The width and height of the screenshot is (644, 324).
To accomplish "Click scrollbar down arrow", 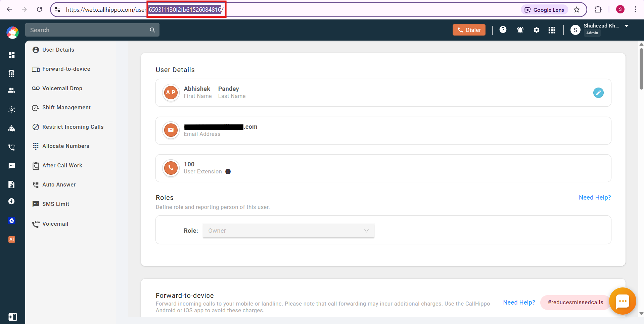I will [x=641, y=314].
